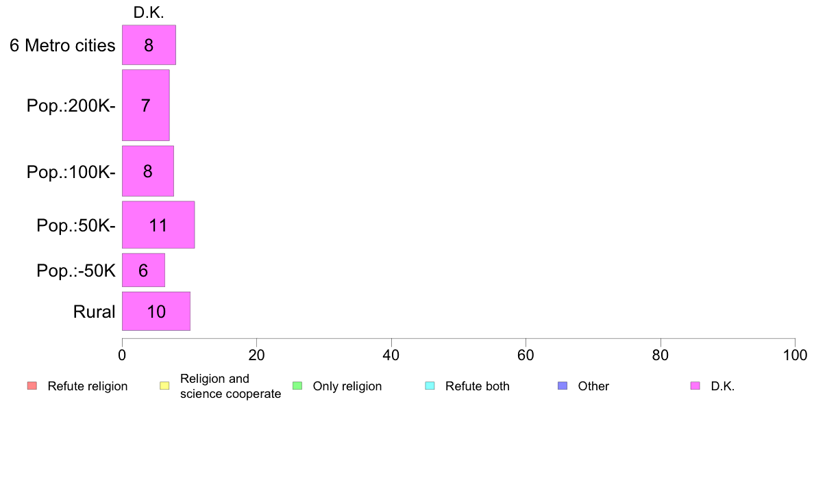Click the D.K. column header above bars
The width and height of the screenshot is (814, 504).
pyautogui.click(x=149, y=12)
